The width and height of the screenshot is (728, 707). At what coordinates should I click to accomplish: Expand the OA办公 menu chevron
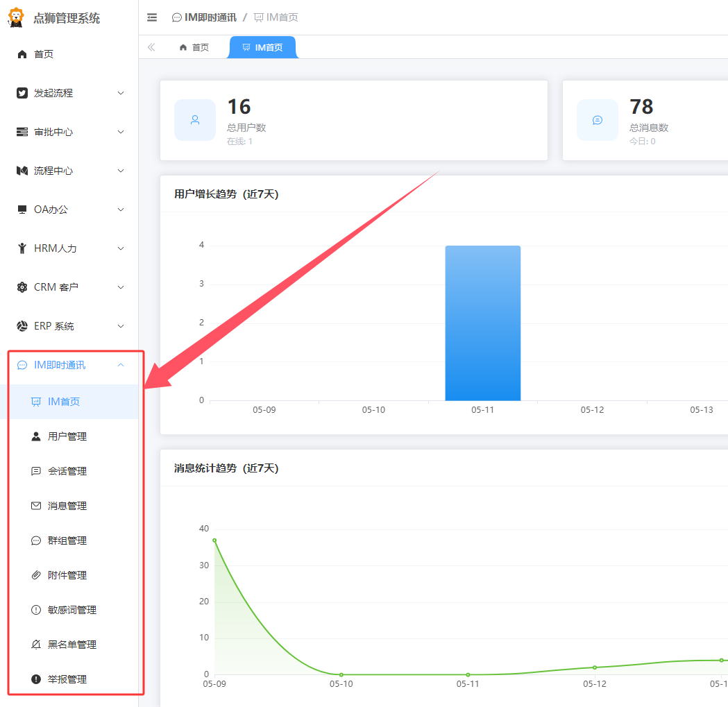[121, 210]
